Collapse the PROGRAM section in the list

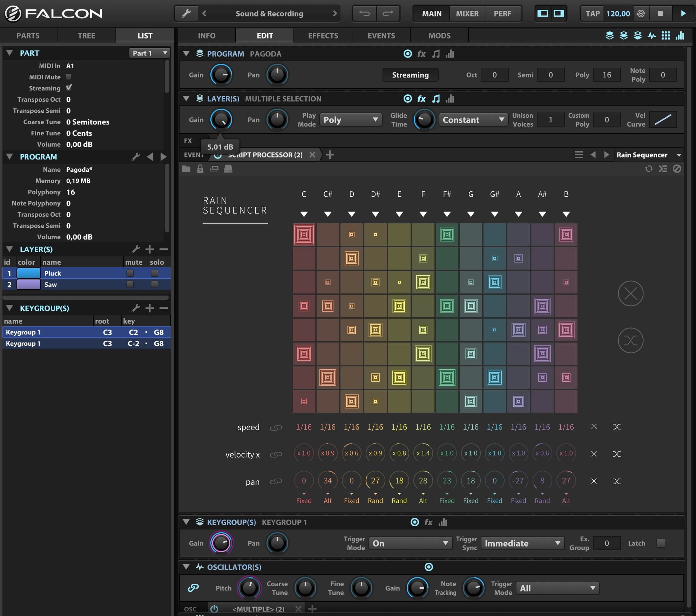[x=10, y=157]
